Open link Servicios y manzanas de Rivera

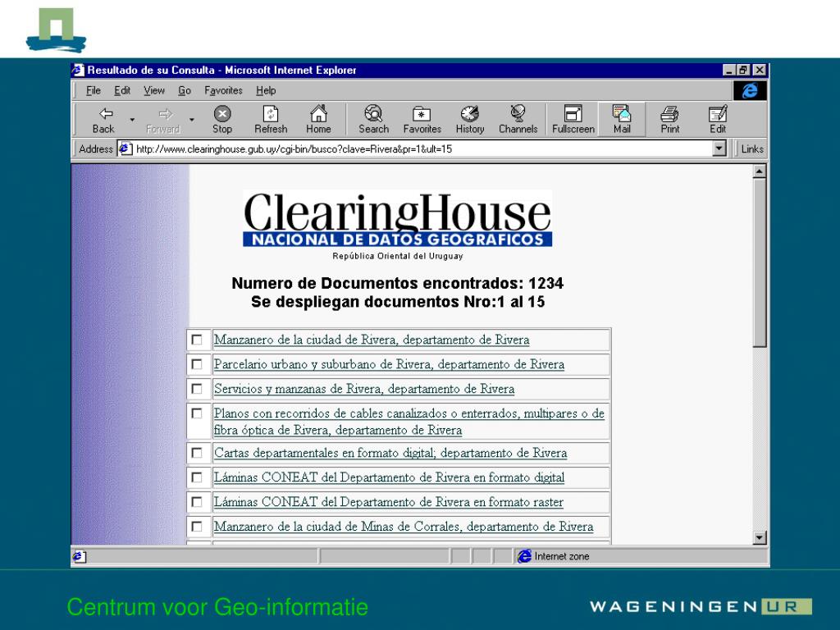coord(364,389)
